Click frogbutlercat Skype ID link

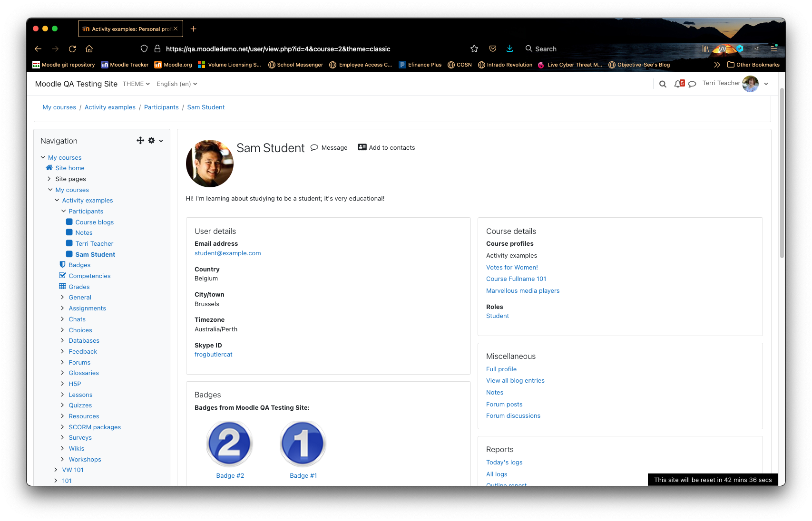[214, 355]
